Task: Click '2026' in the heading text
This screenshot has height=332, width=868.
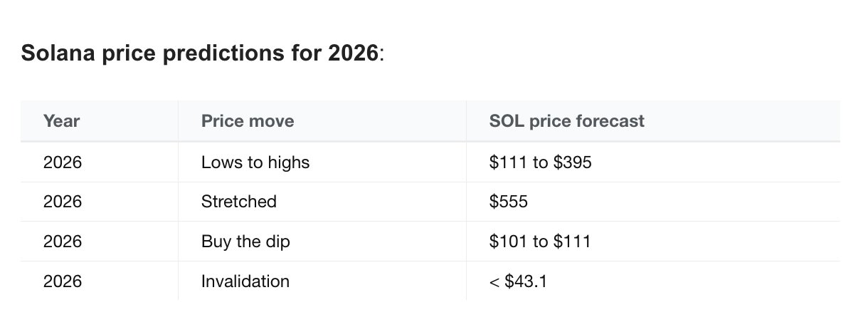Action: (x=354, y=53)
